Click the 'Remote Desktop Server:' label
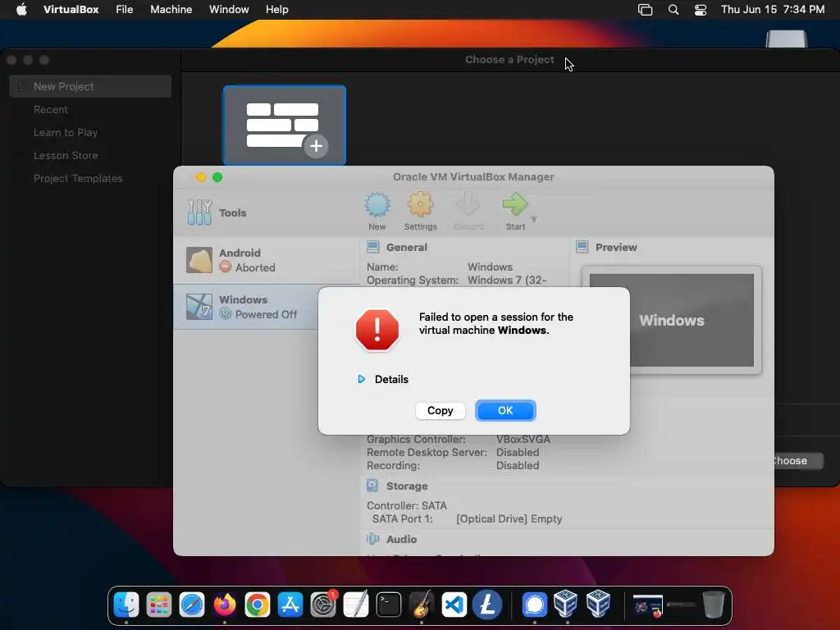This screenshot has height=630, width=840. click(427, 453)
